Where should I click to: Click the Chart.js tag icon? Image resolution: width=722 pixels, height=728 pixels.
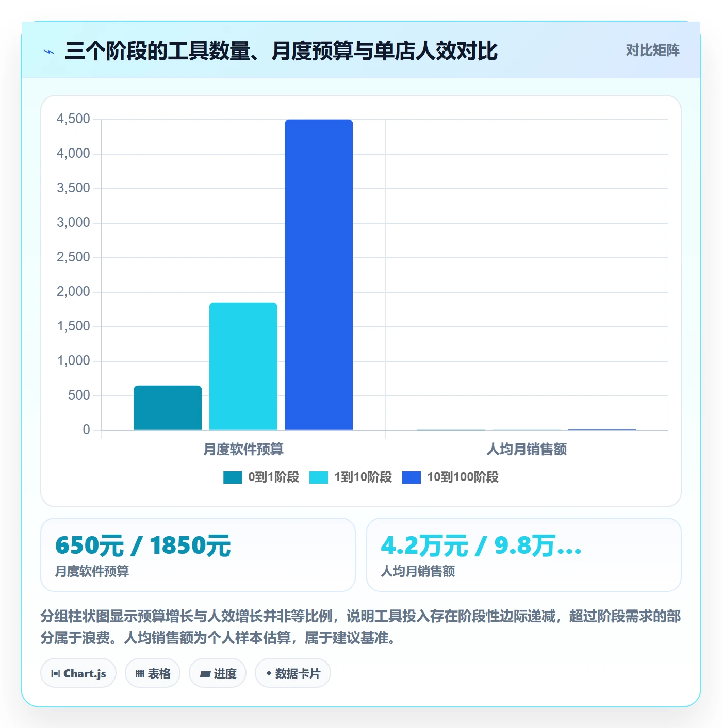pos(56,673)
